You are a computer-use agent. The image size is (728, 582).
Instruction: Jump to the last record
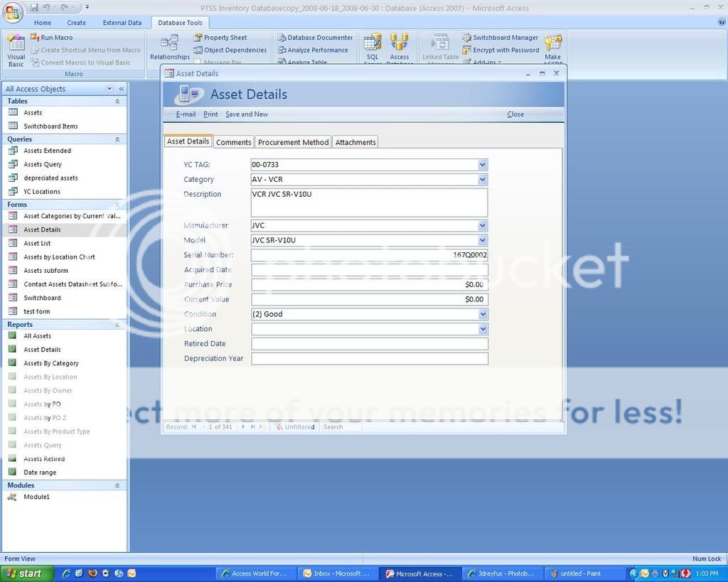[x=252, y=426]
